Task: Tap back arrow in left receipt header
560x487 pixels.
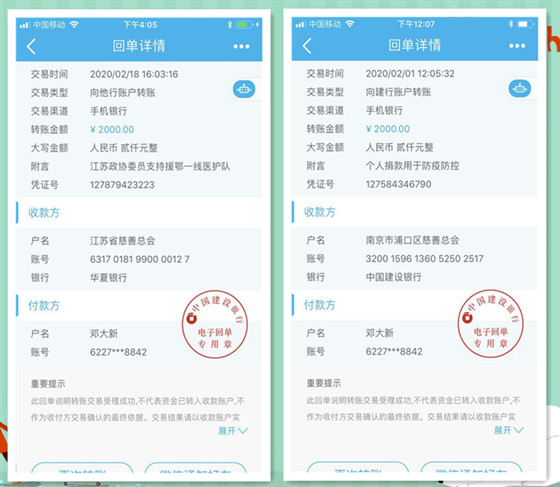Action: (31, 46)
